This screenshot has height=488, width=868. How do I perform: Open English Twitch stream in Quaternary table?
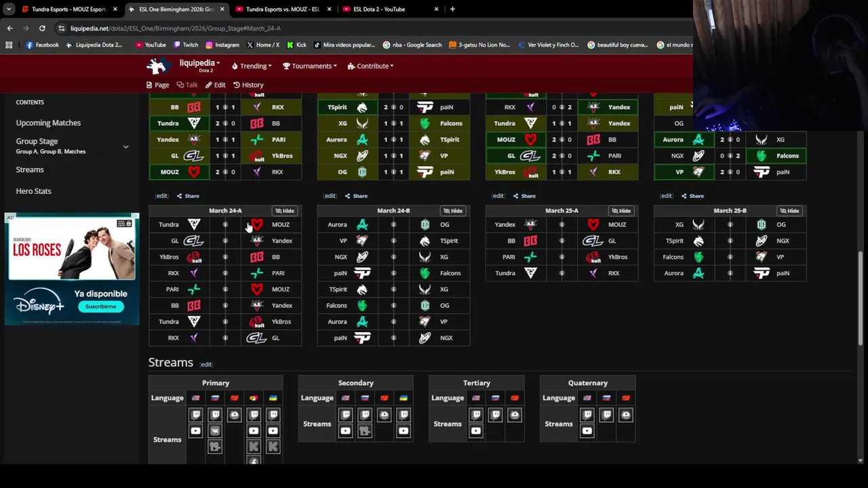click(x=587, y=414)
